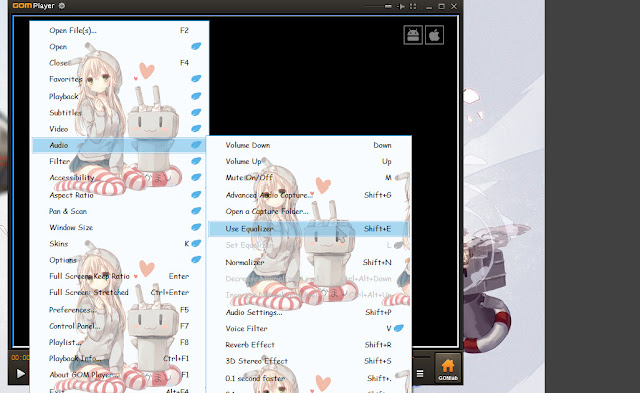Select Volume Down in the Audio submenu
Image resolution: width=640 pixels, height=393 pixels.
(308, 145)
